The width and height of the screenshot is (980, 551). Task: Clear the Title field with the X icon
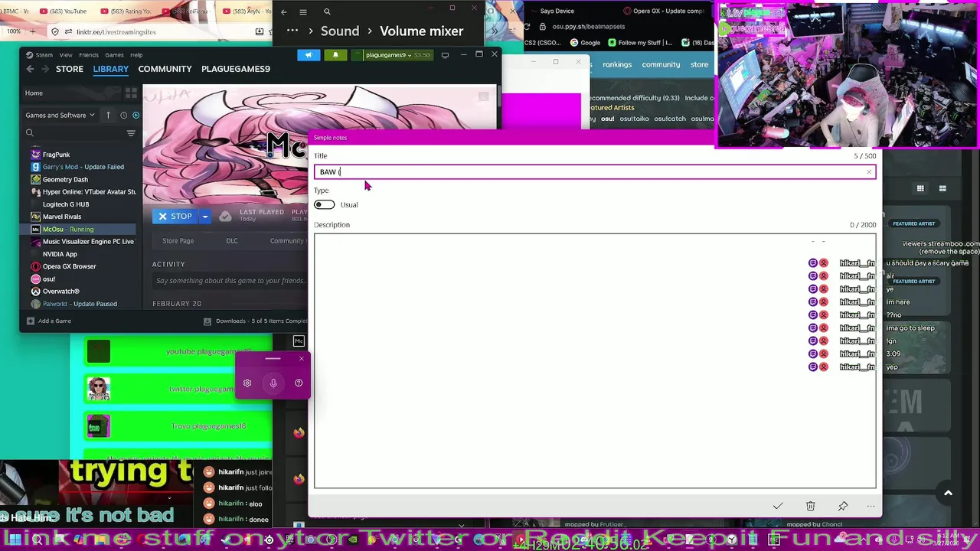[869, 171]
